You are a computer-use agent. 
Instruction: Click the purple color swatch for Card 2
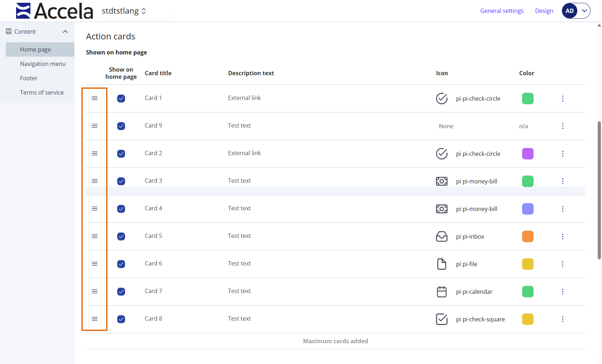click(x=527, y=154)
